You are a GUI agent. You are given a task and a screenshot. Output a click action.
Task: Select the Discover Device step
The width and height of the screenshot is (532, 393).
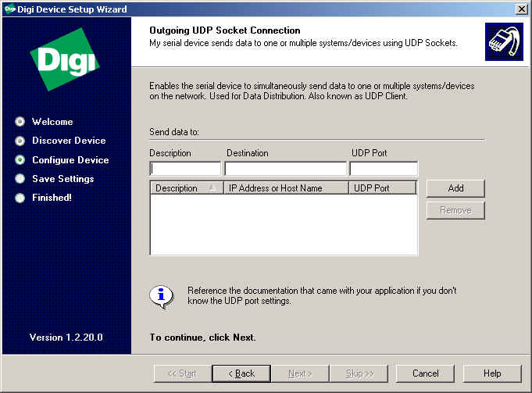20,141
